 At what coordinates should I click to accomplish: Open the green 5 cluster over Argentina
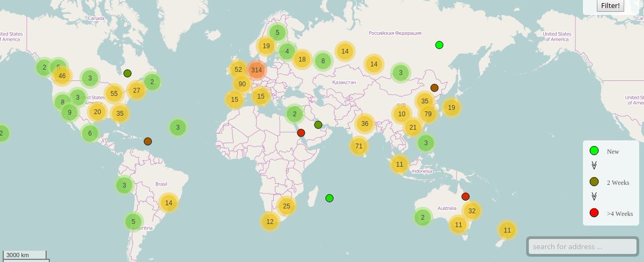[134, 221]
